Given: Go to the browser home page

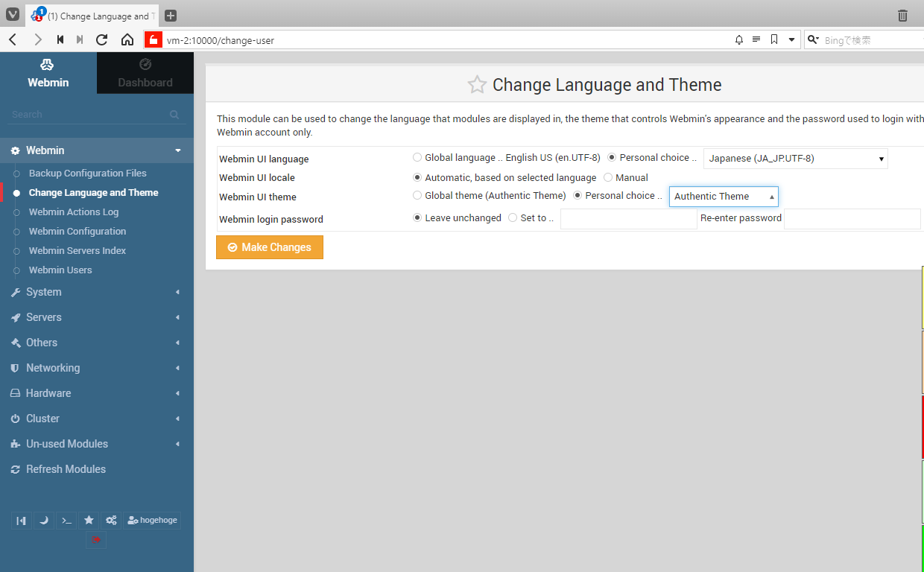Looking at the screenshot, I should click(x=127, y=40).
